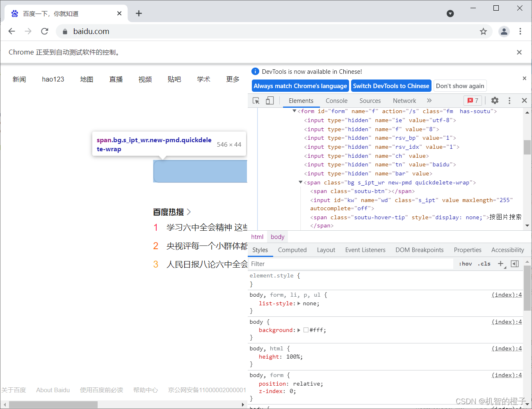Click the input id="kw" DOM line
The image size is (532, 409).
coord(411,204)
